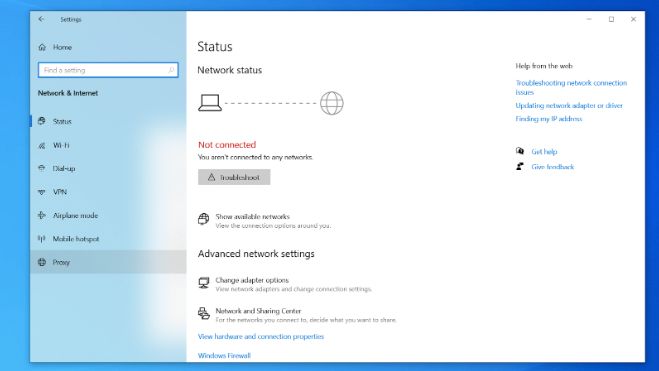Click the search magnifier icon
659x371 pixels.
(171, 70)
